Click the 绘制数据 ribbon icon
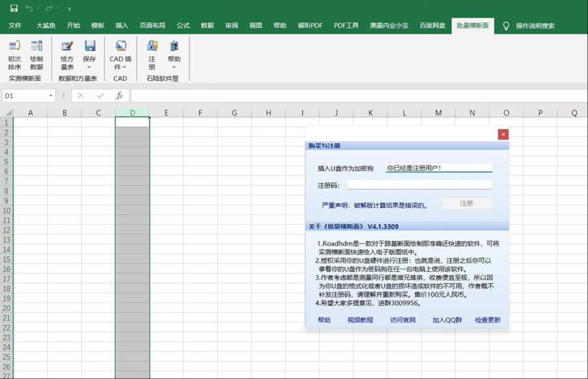588x379 pixels. click(37, 55)
